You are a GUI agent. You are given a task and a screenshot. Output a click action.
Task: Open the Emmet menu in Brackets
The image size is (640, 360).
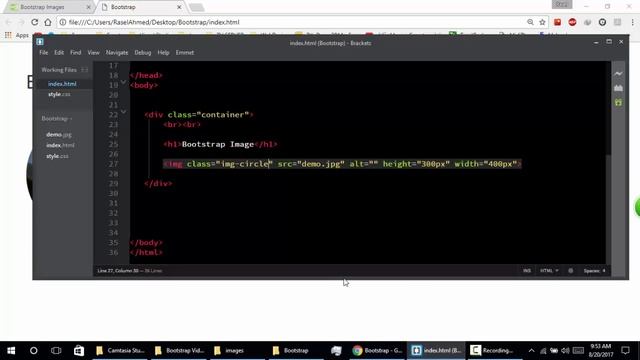(185, 53)
